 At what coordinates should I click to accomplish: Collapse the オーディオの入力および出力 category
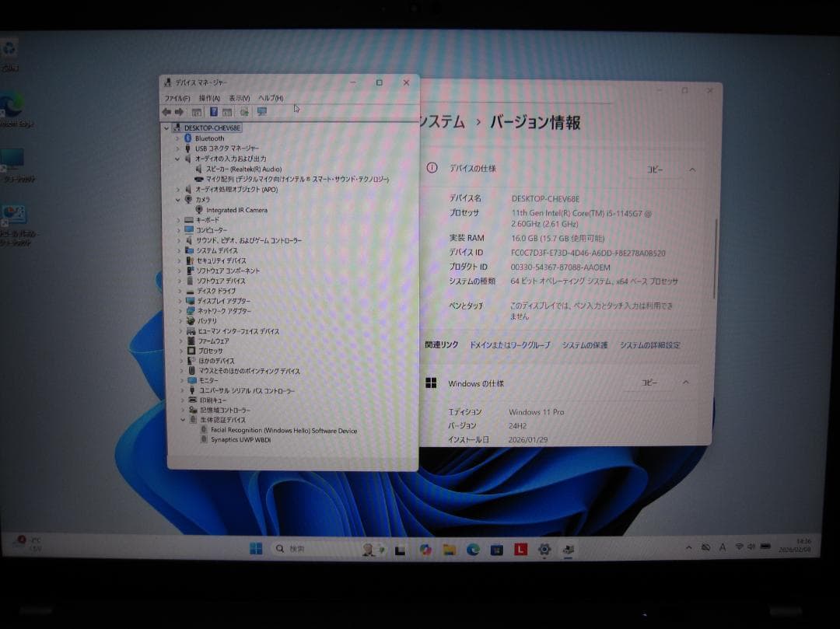(179, 159)
